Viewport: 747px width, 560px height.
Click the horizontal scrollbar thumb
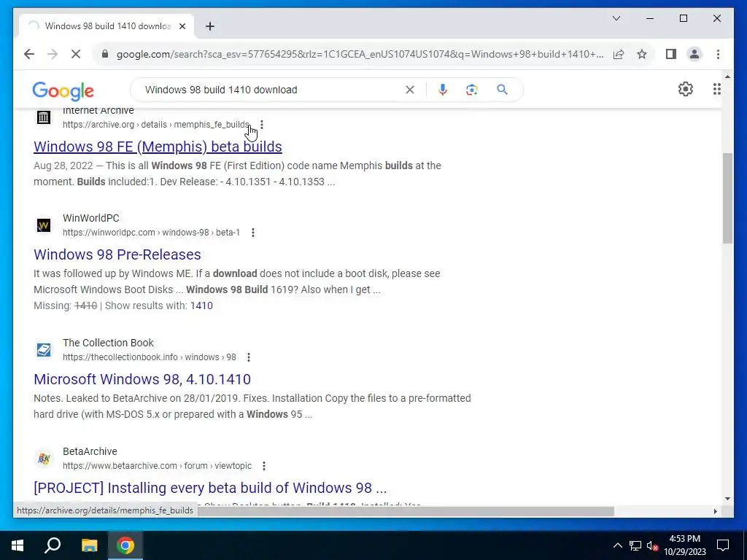[x=405, y=511]
